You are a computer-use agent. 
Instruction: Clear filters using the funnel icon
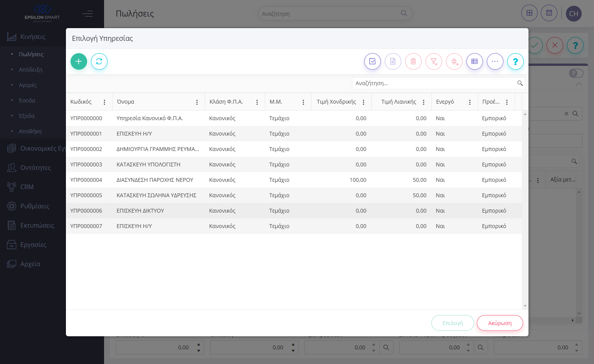coord(434,61)
